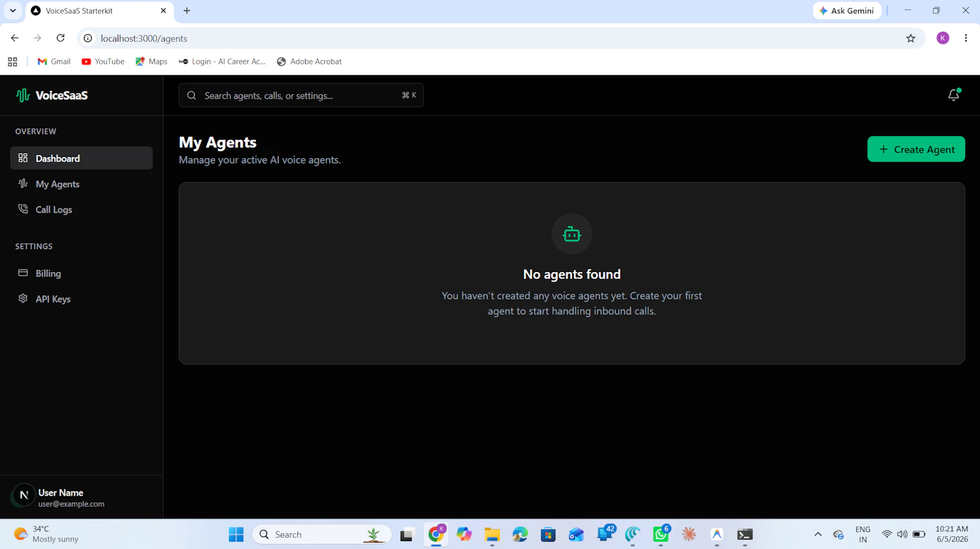Viewport: 980px width, 549px height.
Task: Open File Explorer from taskbar
Action: [492, 534]
